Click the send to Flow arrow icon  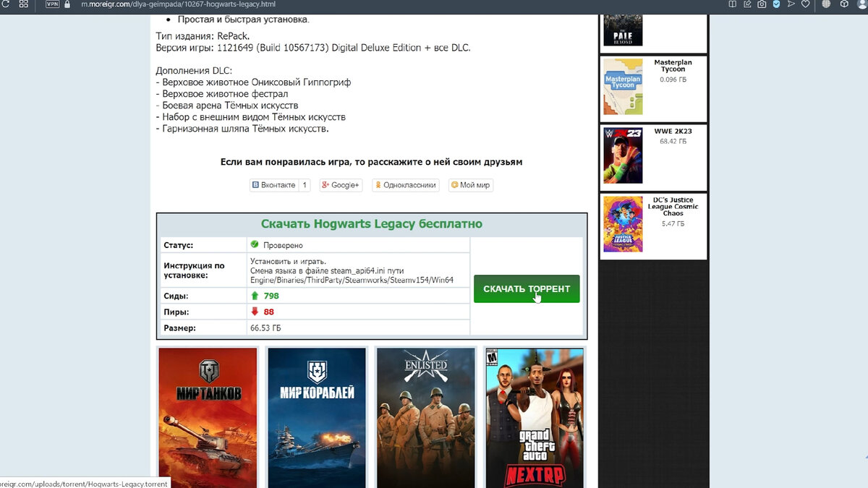click(x=791, y=4)
